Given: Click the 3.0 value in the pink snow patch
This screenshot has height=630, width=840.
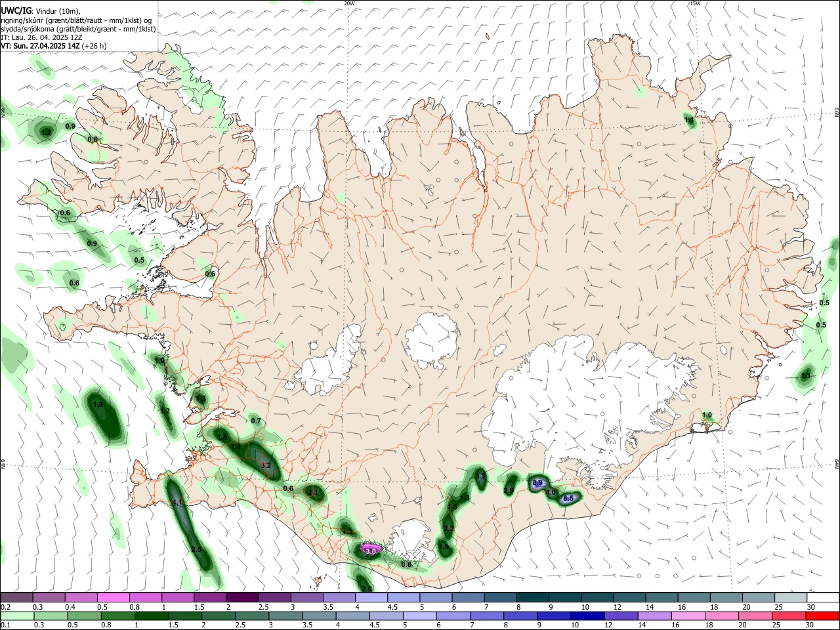Looking at the screenshot, I should tap(371, 551).
